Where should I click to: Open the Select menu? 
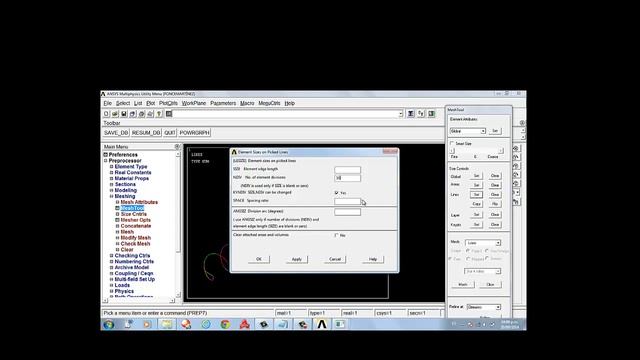pyautogui.click(x=122, y=103)
